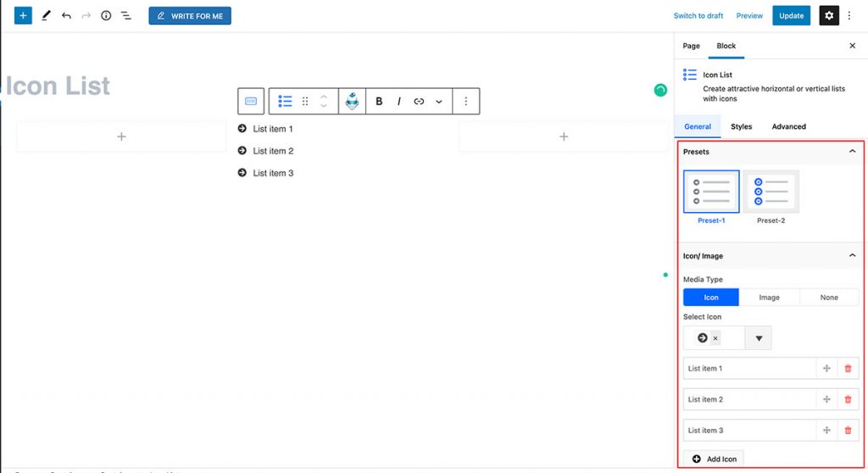Grab List item 1 move handle
The height and width of the screenshot is (473, 868).
[826, 369]
